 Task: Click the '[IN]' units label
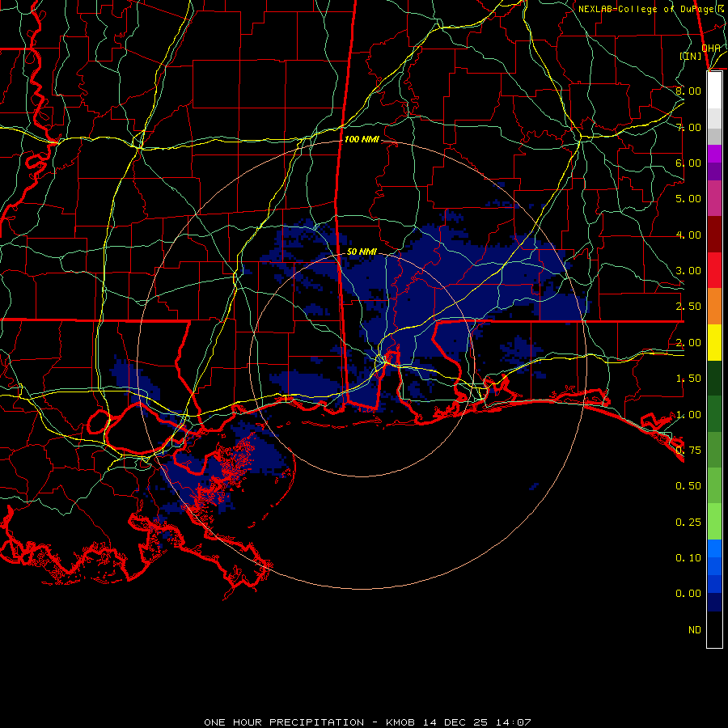pyautogui.click(x=691, y=56)
